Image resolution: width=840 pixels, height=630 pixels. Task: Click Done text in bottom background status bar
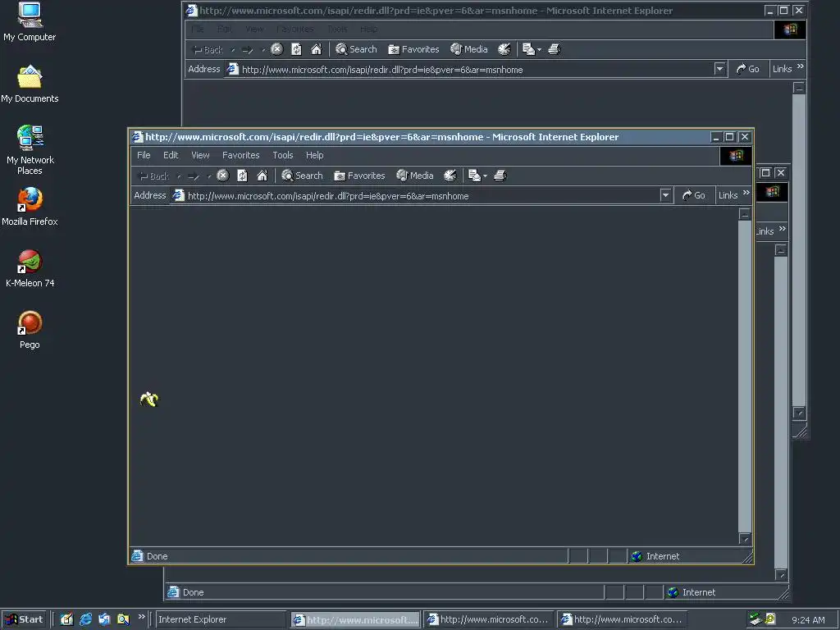(x=193, y=592)
